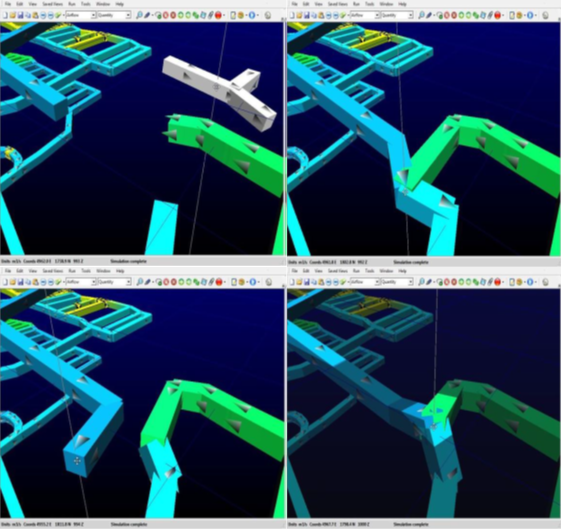This screenshot has width=561, height=532.
Task: Expand the Airflow dropdown in top-left window
Action: (x=81, y=15)
